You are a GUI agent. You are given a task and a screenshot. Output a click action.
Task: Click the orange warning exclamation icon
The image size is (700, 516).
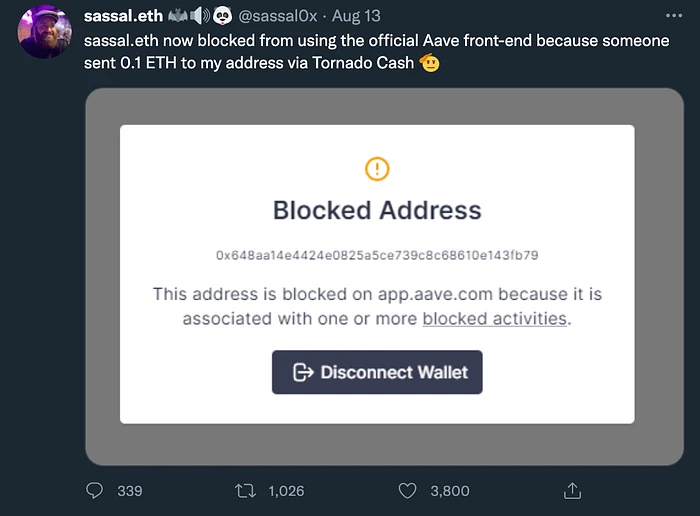pos(377,168)
